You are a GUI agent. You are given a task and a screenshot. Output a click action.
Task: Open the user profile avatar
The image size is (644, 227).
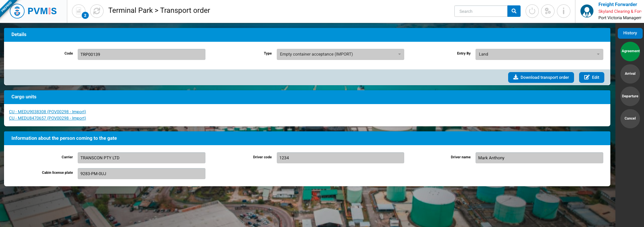click(587, 11)
